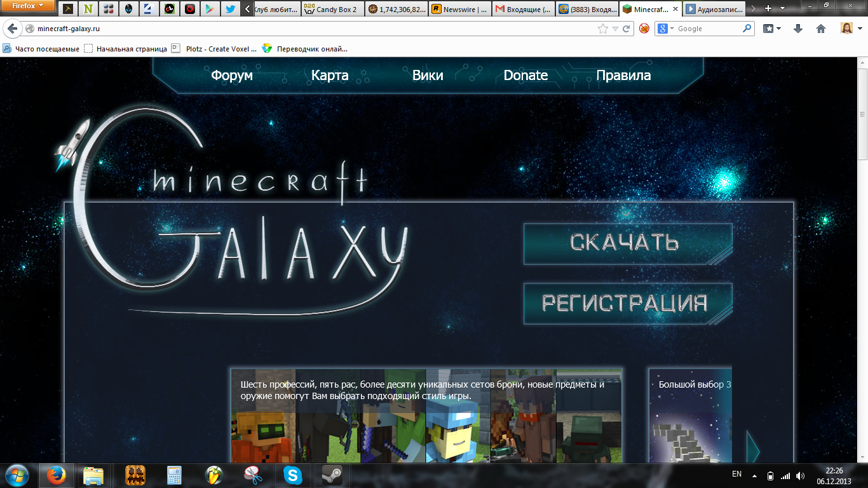Switch to the (3883) Входящие tab
868x488 pixels.
coord(587,9)
